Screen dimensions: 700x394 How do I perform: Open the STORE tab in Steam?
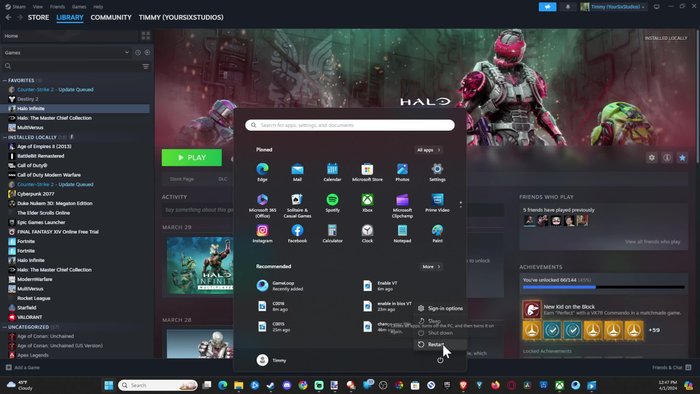38,17
